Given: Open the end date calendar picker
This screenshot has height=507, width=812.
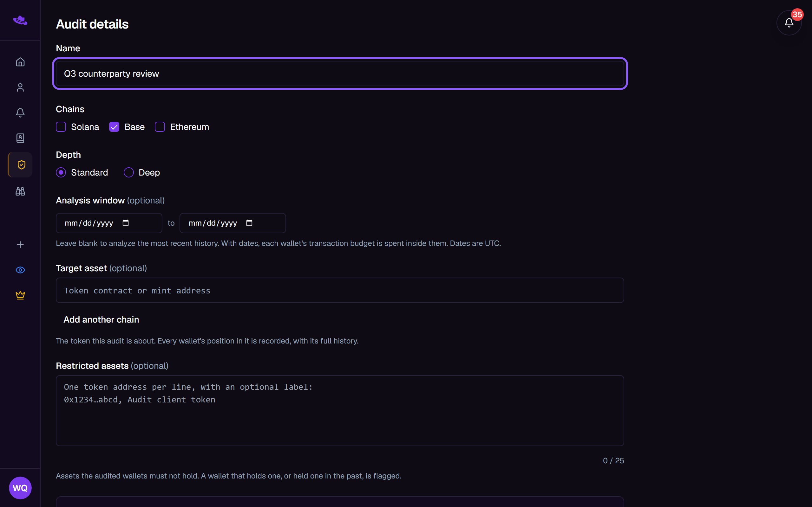Looking at the screenshot, I should 249,223.
